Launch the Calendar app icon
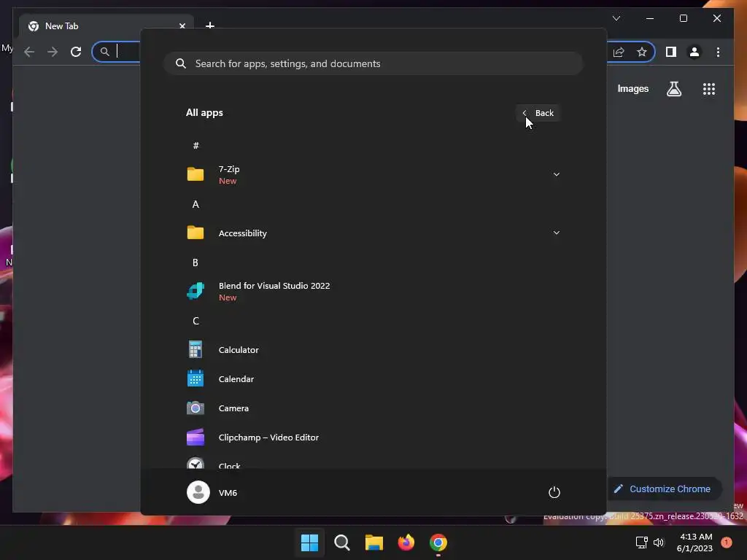747x560 pixels. pos(196,378)
